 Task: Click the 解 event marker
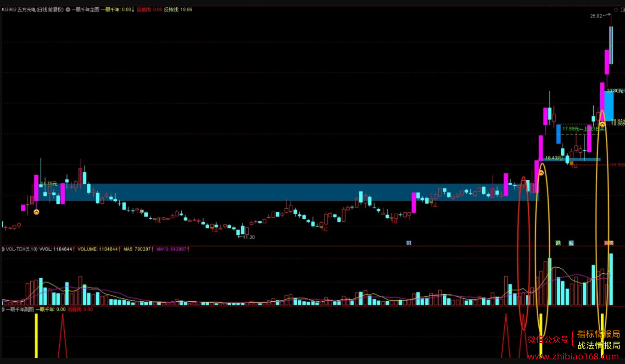point(571,243)
